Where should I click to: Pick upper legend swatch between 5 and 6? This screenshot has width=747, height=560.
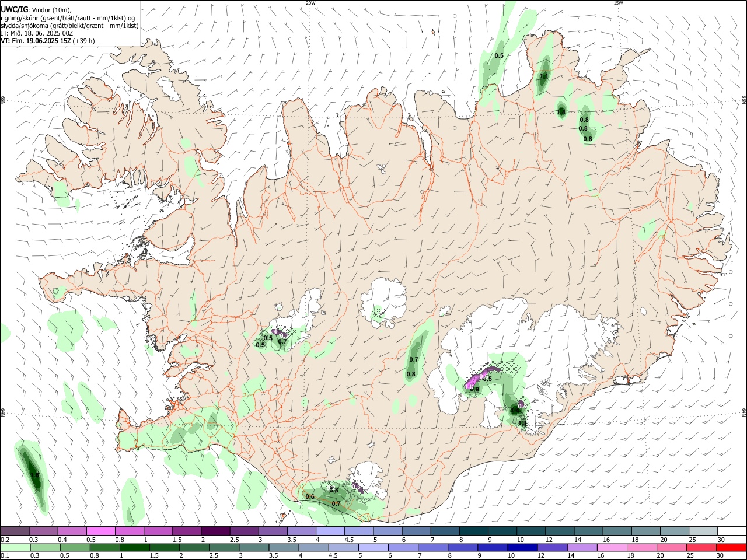pos(388,531)
